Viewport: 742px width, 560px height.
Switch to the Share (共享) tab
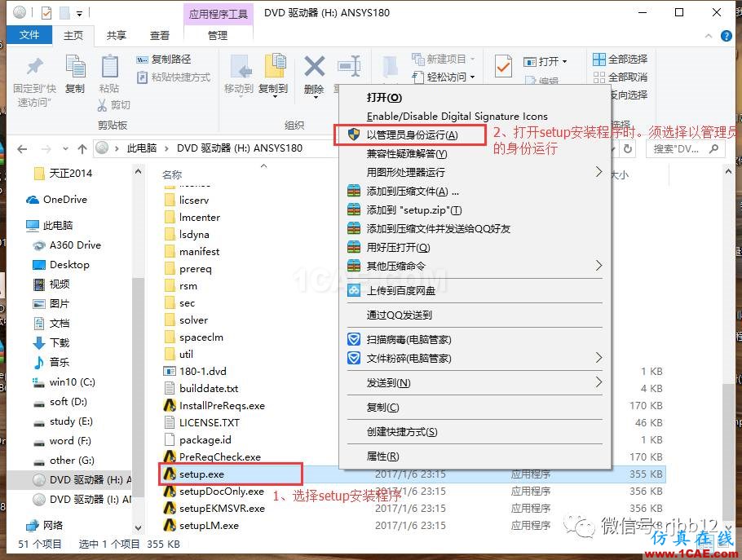click(x=116, y=36)
